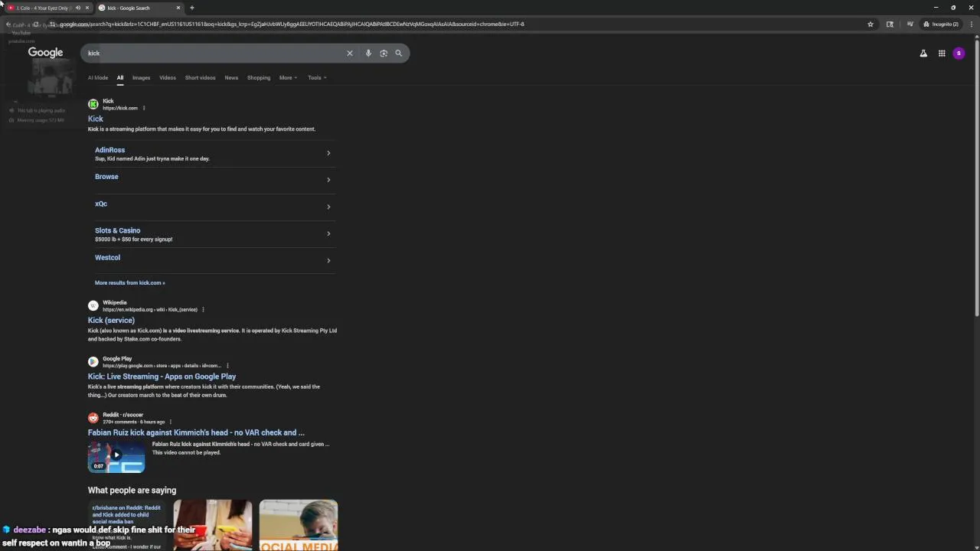Bookmark this page with the star icon
The height and width of the screenshot is (551, 980).
[x=870, y=24]
